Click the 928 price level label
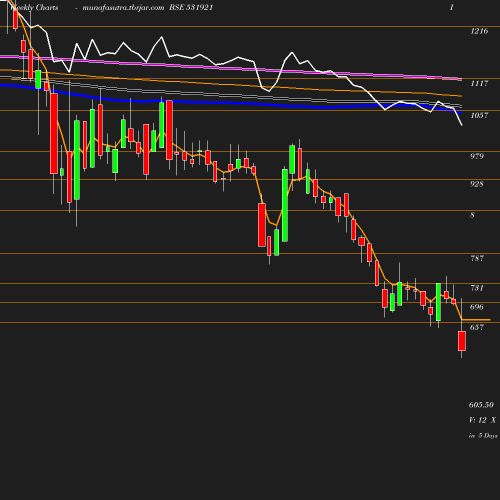Screen dimensions: 500x500 477,184
